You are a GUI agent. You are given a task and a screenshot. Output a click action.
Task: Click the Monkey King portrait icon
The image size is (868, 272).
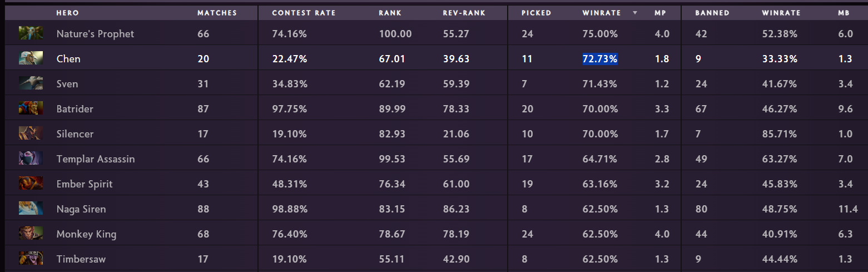pyautogui.click(x=31, y=234)
